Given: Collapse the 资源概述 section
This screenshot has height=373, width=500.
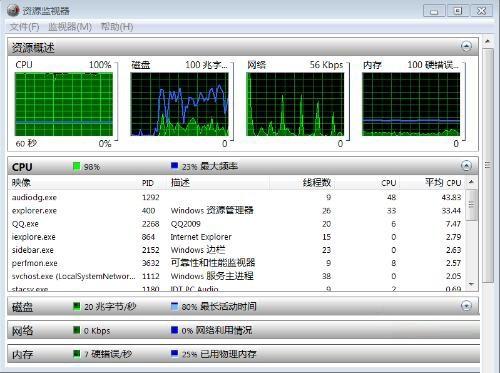Looking at the screenshot, I should [466, 46].
